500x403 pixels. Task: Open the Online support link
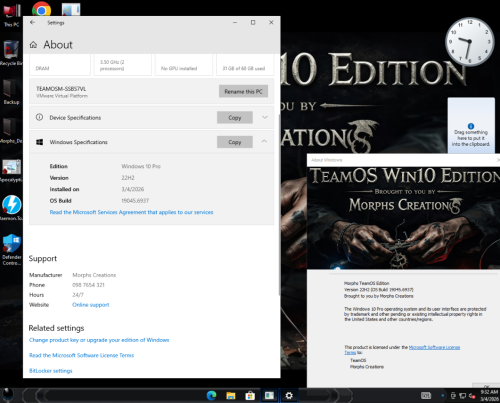tap(91, 305)
